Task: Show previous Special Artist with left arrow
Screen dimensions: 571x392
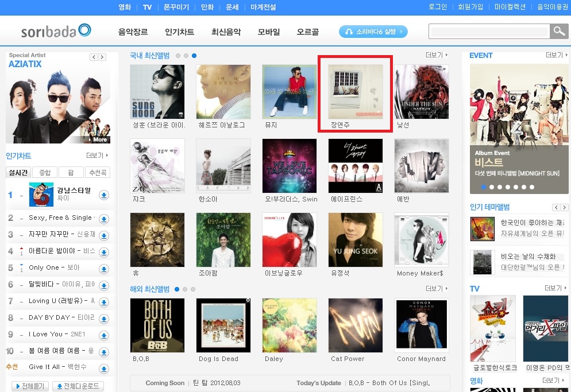Action: 94,57
